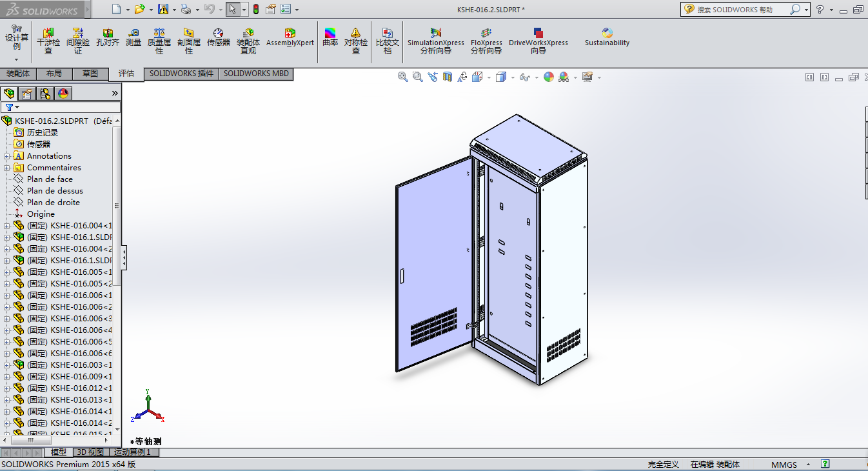Open 质量属性 (Mass Properties)
868x471 pixels.
(159, 39)
